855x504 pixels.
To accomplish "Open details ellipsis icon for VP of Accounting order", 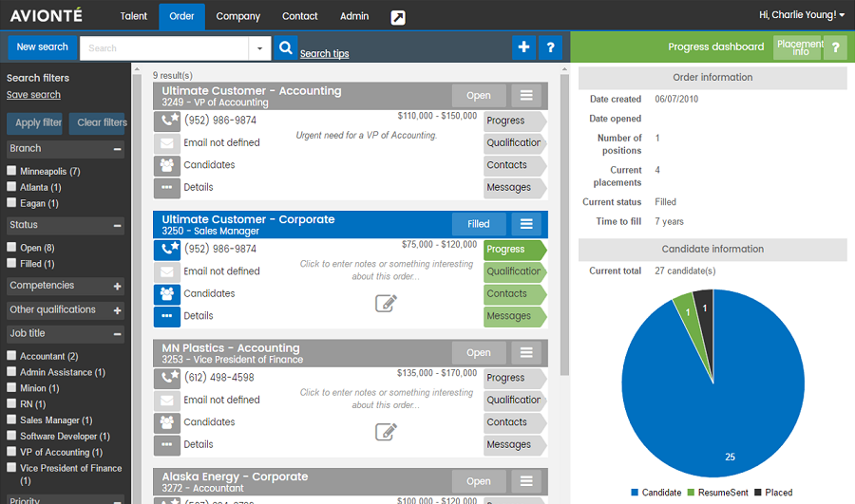I will [167, 187].
